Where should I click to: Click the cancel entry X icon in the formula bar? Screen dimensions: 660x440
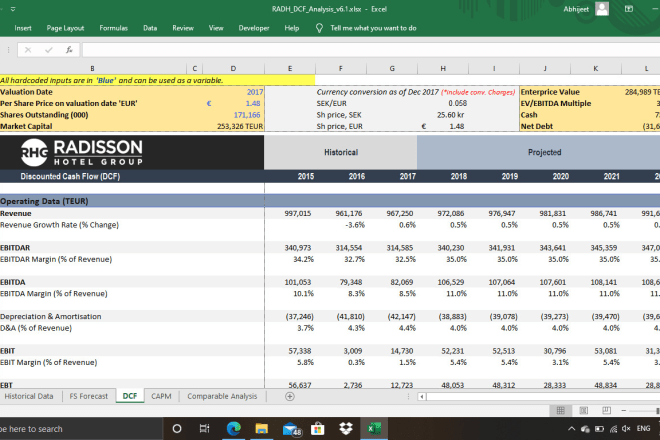pos(28,50)
